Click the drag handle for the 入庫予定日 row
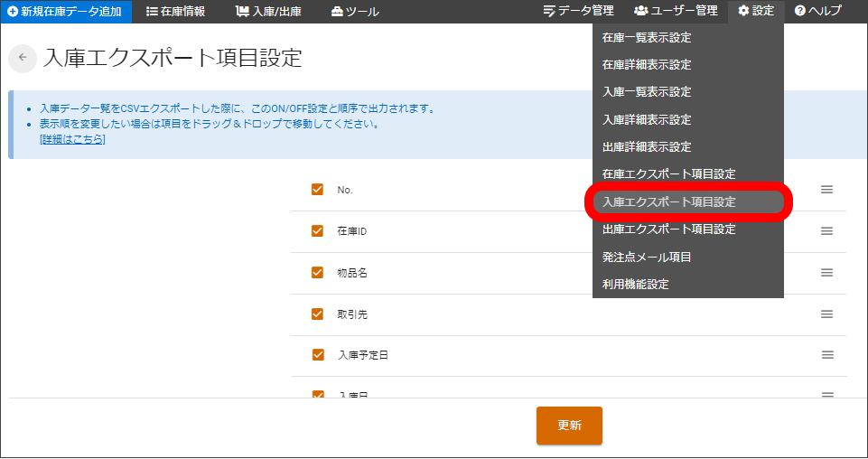The image size is (868, 459). coord(826,355)
